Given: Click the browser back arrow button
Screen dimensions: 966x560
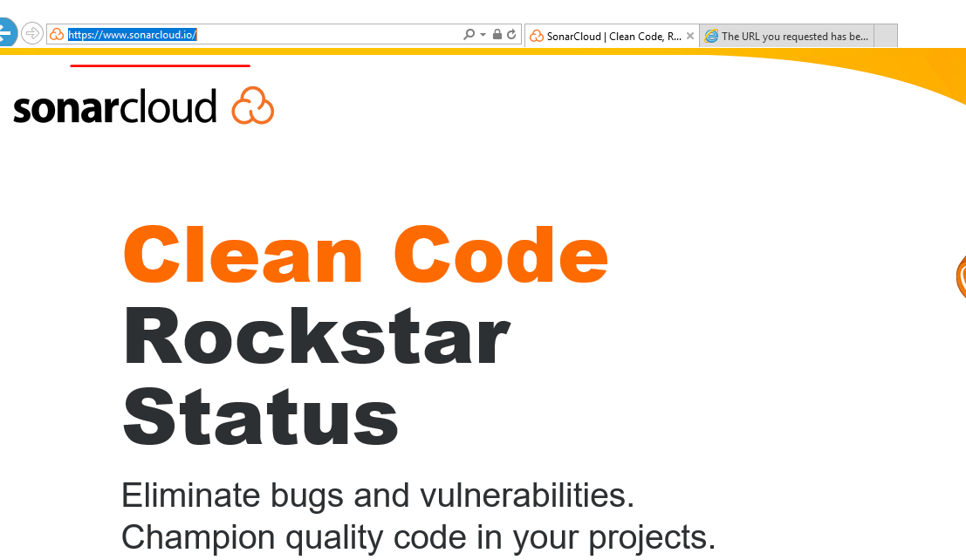Looking at the screenshot, I should pos(6,32).
